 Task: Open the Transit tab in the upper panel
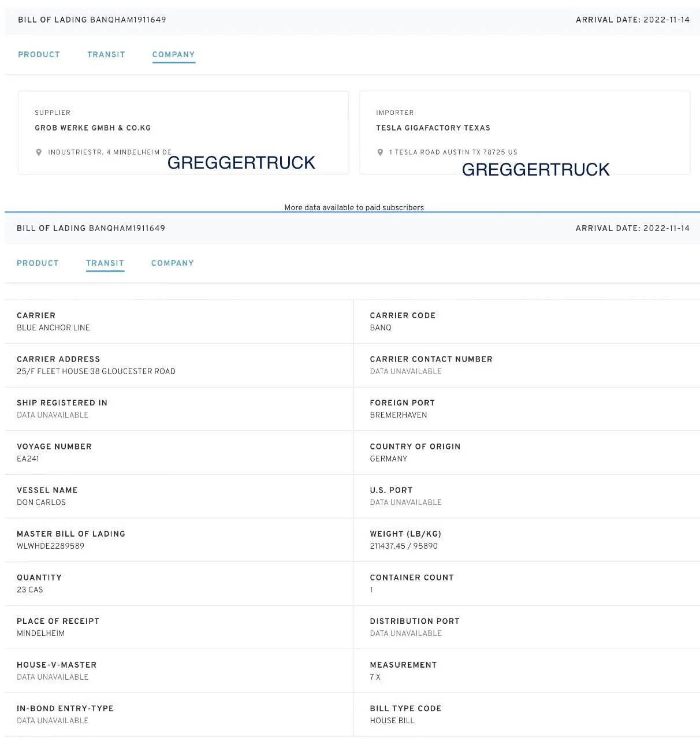(x=106, y=54)
